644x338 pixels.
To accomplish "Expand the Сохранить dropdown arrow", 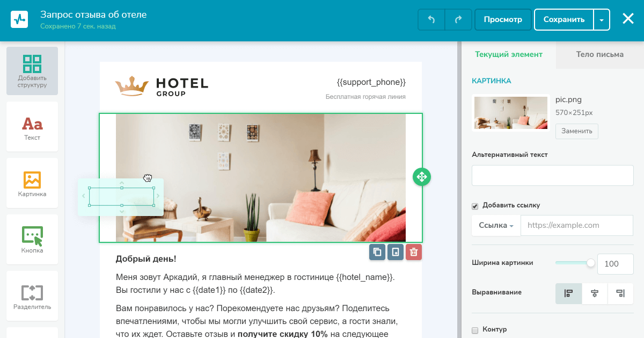I will pyautogui.click(x=602, y=19).
